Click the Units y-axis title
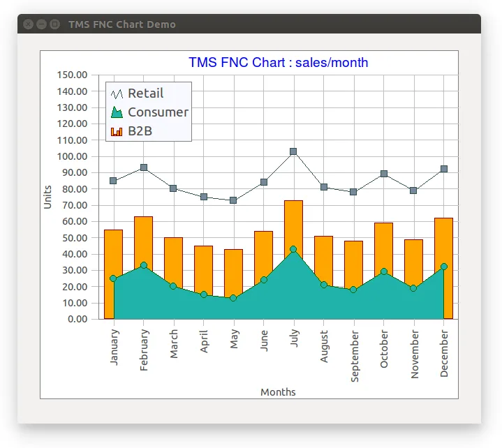The height and width of the screenshot is (448, 502). tap(47, 197)
